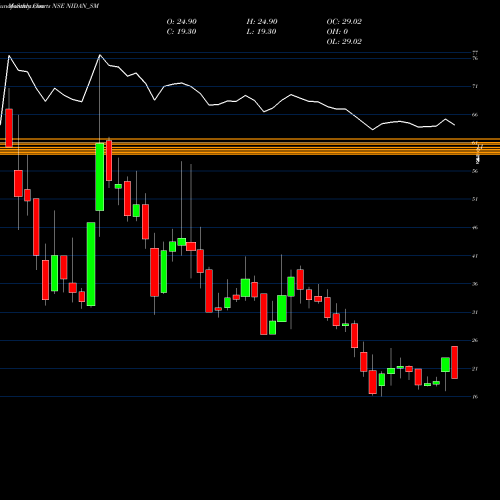Image resolution: width=500 pixels, height=500 pixels.
Task: Select the NSE NIDAN_SM chart title
Action: [75, 6]
